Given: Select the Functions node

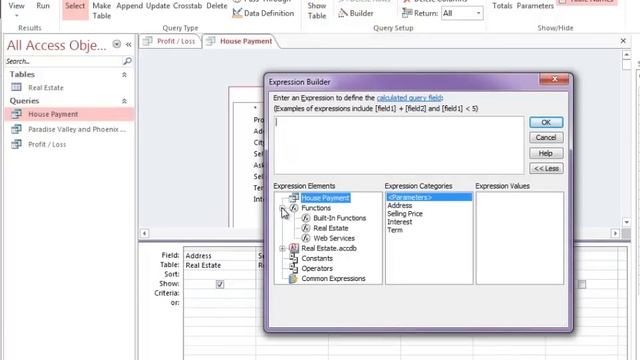Looking at the screenshot, I should click(x=316, y=208).
